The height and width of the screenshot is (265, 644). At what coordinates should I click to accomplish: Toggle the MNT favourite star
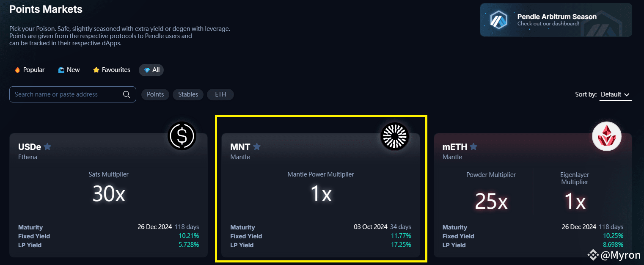pos(257,147)
